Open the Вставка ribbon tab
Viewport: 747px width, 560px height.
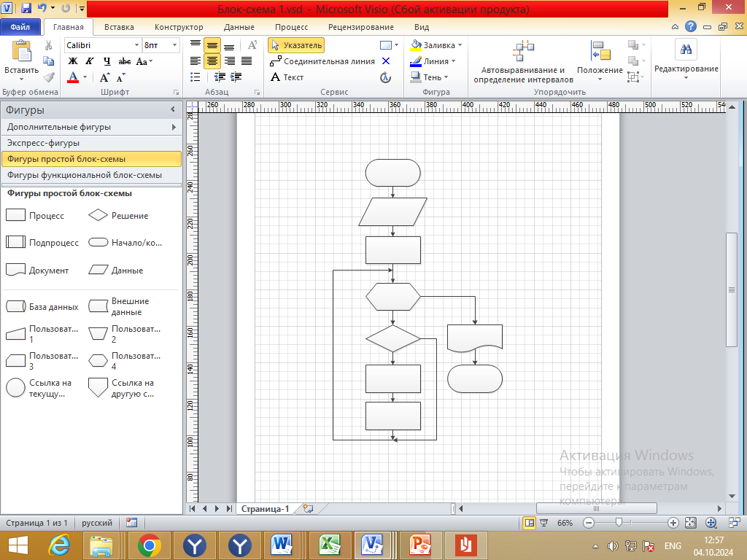[x=119, y=27]
